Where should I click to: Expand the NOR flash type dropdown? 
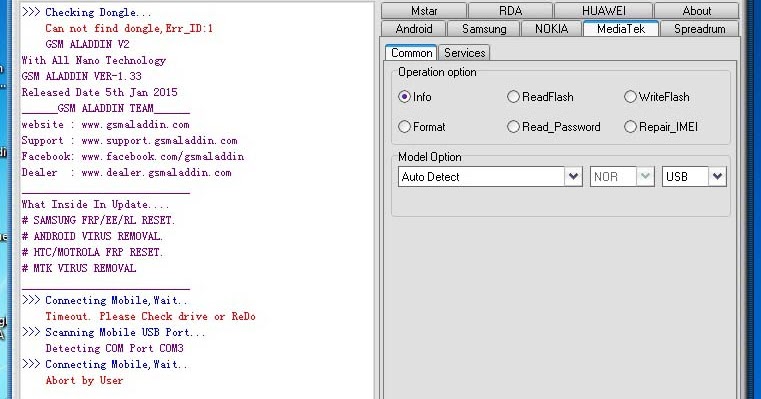click(x=645, y=177)
